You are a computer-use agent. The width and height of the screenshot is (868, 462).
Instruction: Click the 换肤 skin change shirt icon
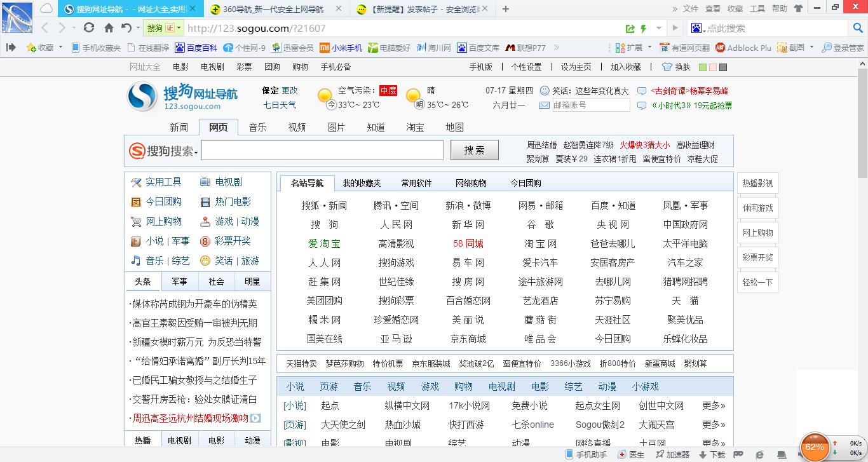pyautogui.click(x=676, y=67)
